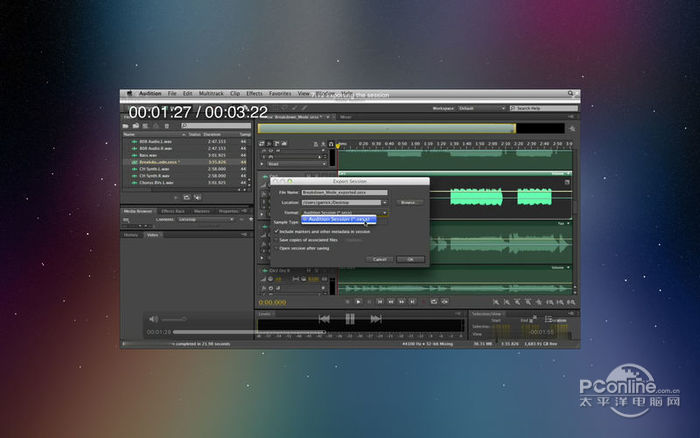Click the Effects (fx) icon in the editor toolbar
Image resolution: width=700 pixels, height=438 pixels.
[x=269, y=144]
